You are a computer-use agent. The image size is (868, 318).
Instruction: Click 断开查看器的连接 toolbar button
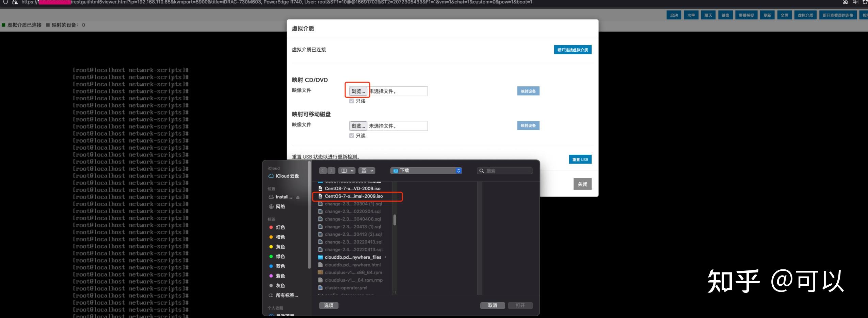click(838, 15)
